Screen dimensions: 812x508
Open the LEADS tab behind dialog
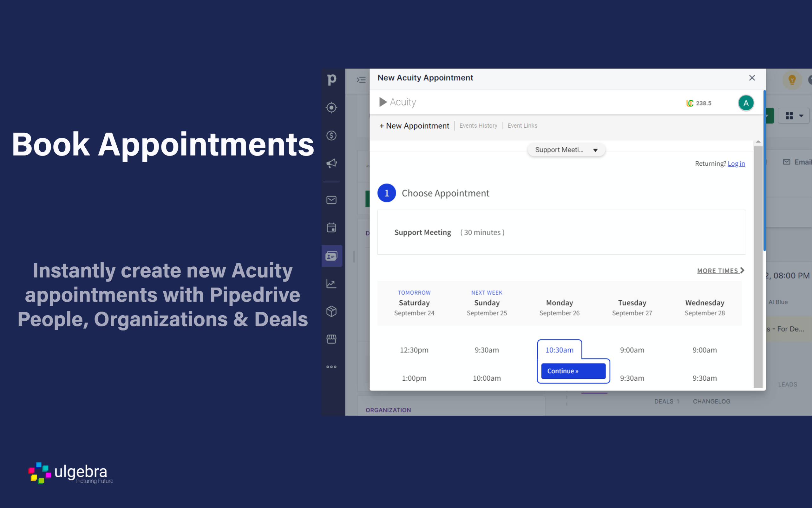[788, 384]
